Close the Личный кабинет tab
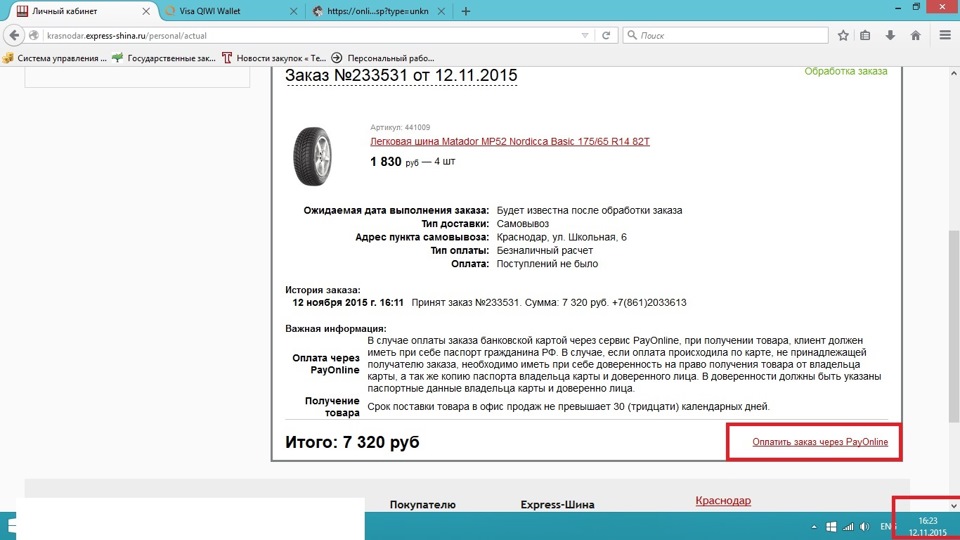This screenshot has width=960, height=540. coord(146,11)
